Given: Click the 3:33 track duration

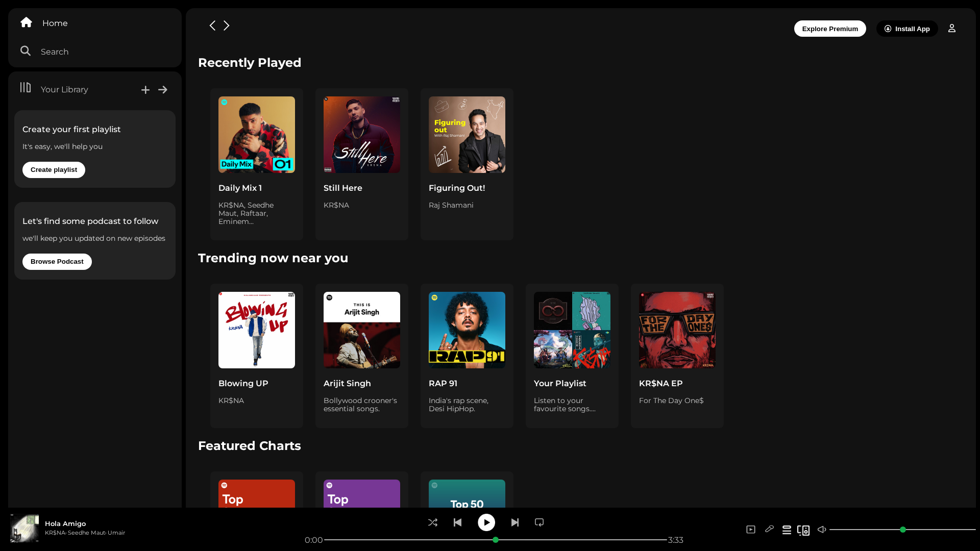Looking at the screenshot, I should click(x=676, y=540).
